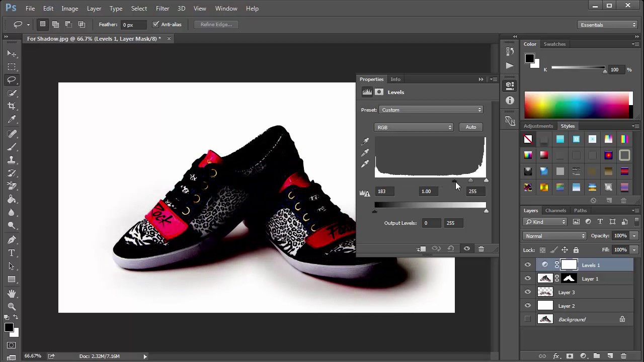
Task: Select the Lasso tool in toolbar
Action: click(x=12, y=79)
